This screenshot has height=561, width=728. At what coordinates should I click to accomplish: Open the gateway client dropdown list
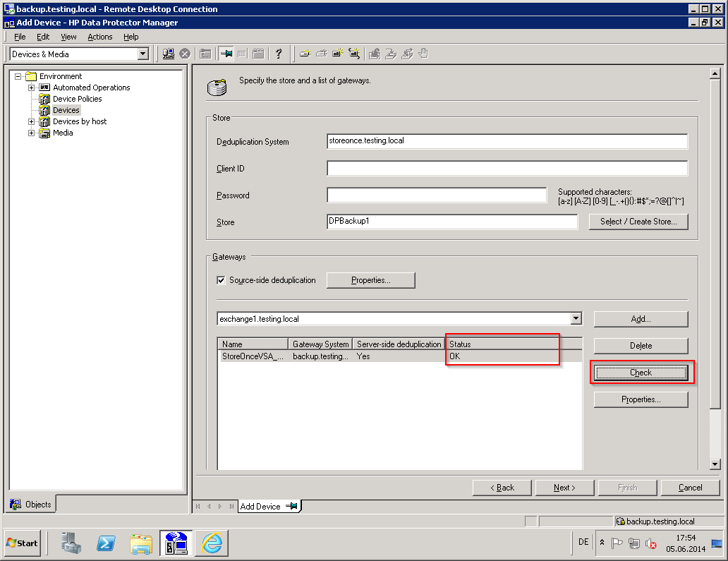tap(576, 318)
